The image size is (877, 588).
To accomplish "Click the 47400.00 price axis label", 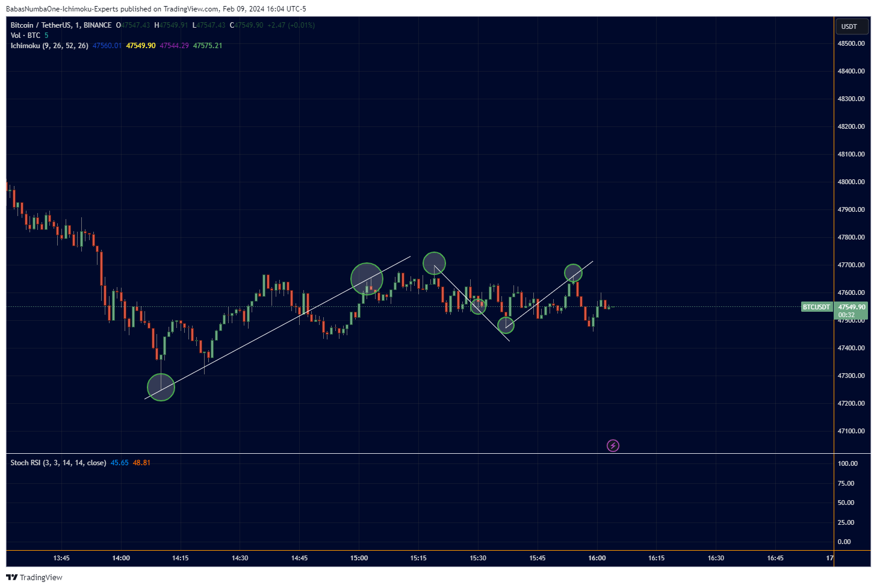I will point(851,348).
